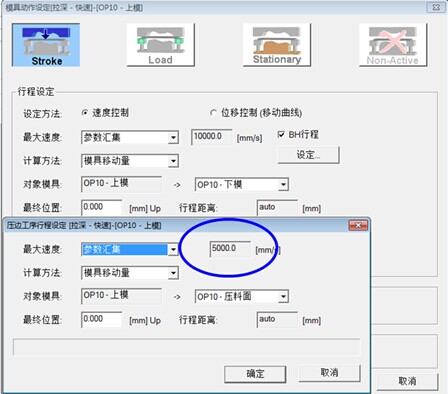The image size is (448, 394).
Task: Confirm with the 确定 button
Action: pos(255,374)
